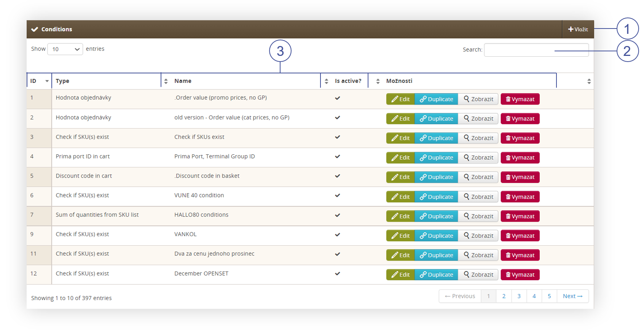Delete the December OPENSET condition

click(520, 275)
